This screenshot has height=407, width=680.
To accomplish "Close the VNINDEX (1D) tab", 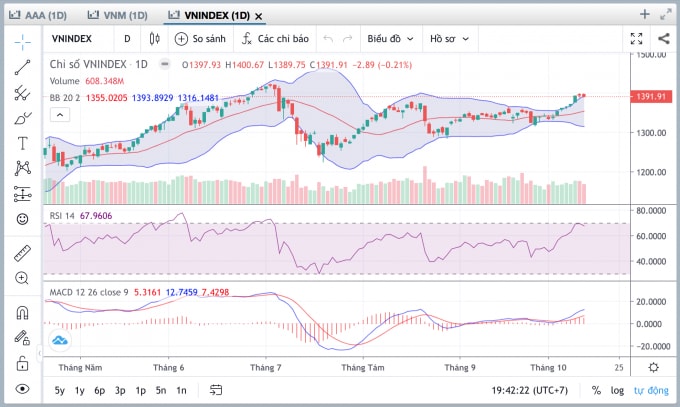I will pos(258,16).
